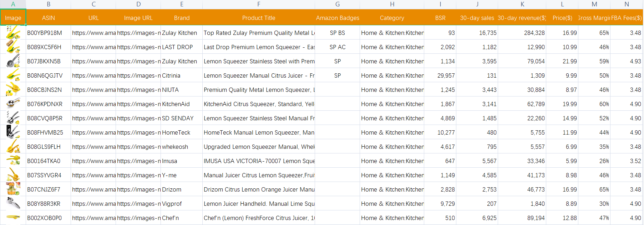Viewport: 644px width, 225px height.
Task: Click the Chef'n lemon juicer thumbnail image
Action: (x=13, y=217)
